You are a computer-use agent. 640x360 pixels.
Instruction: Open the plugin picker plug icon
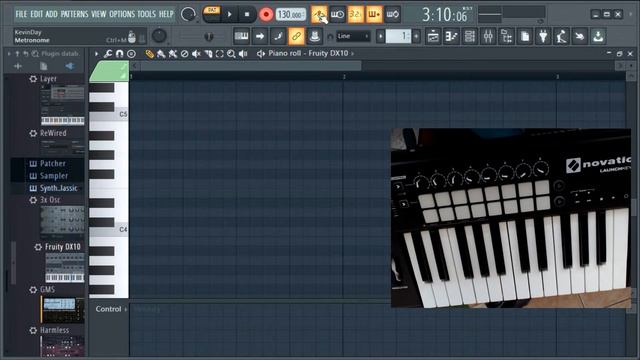[x=543, y=36]
